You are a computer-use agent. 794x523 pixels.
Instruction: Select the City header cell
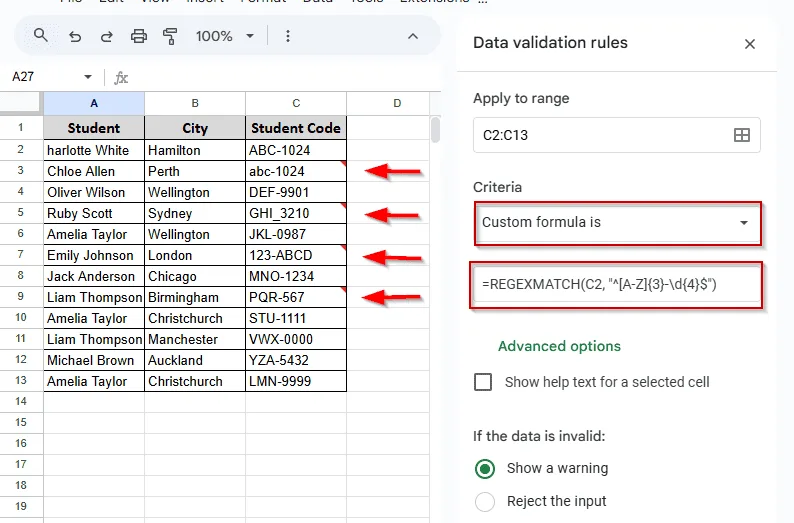tap(195, 128)
